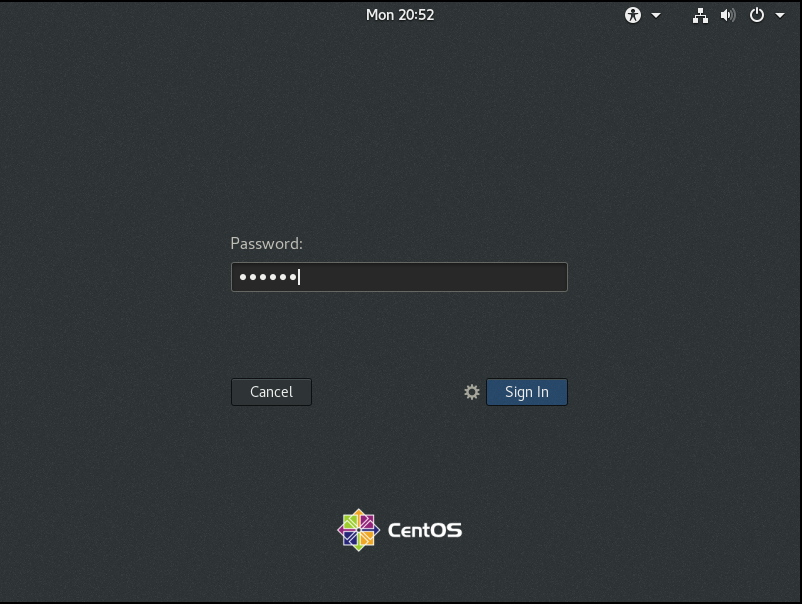802x604 pixels.
Task: Click the volume speaker icon
Action: tap(728, 15)
